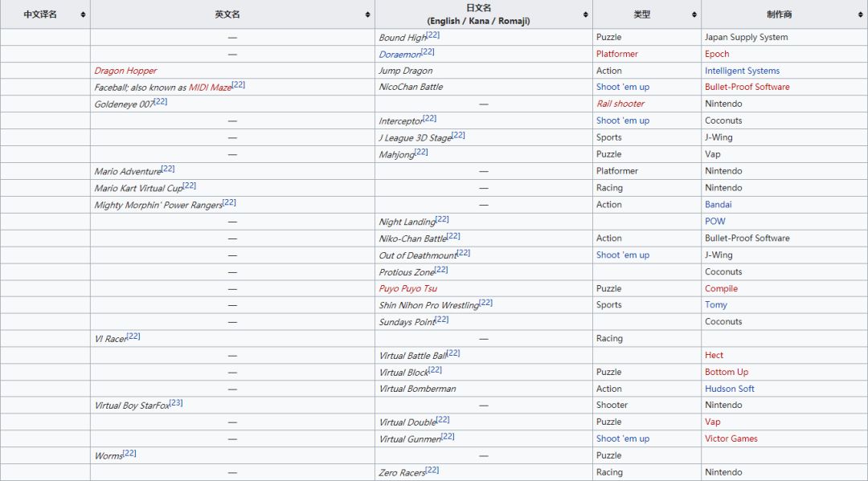Open reference [22] beside Zero Racers

[432, 470]
